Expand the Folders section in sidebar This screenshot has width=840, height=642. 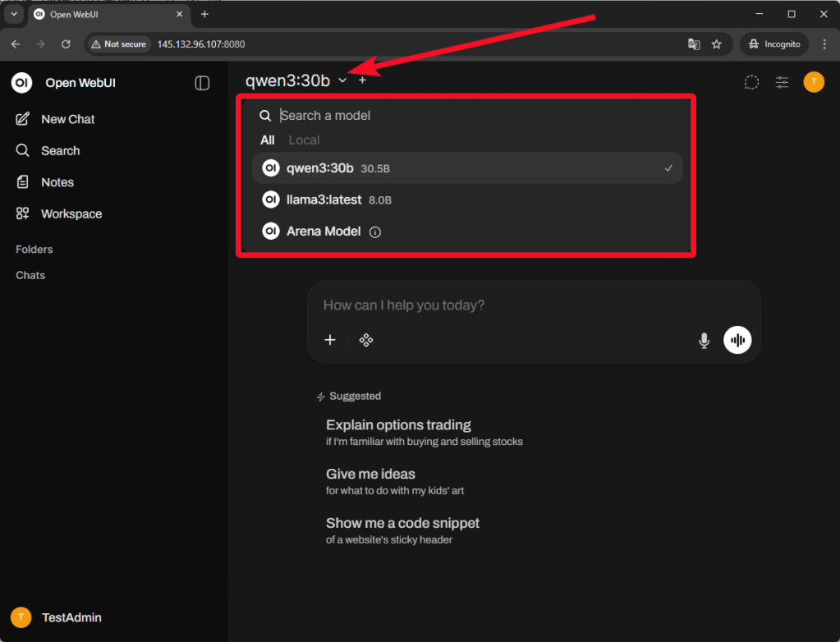coord(34,249)
